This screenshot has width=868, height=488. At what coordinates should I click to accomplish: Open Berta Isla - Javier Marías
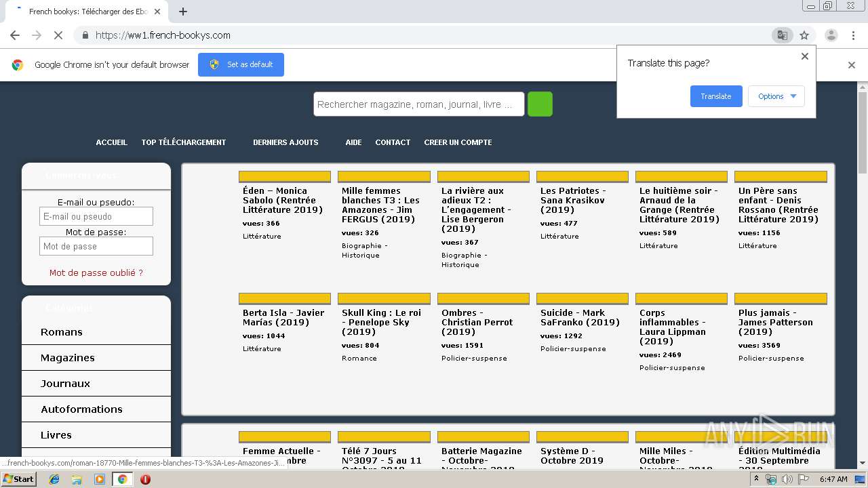tap(283, 317)
